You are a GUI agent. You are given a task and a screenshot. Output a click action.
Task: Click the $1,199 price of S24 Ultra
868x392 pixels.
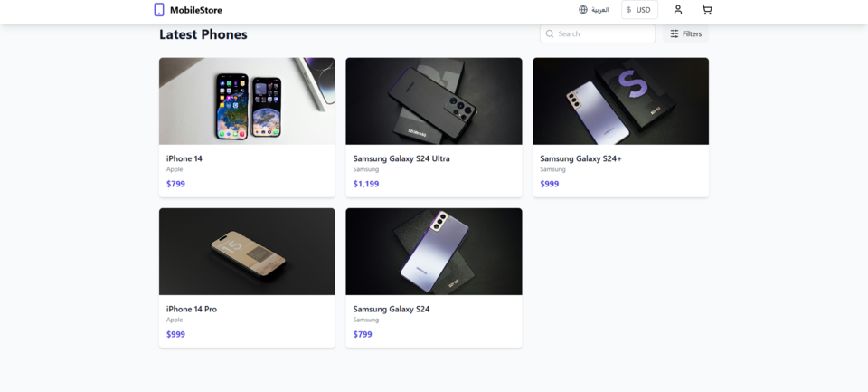366,184
